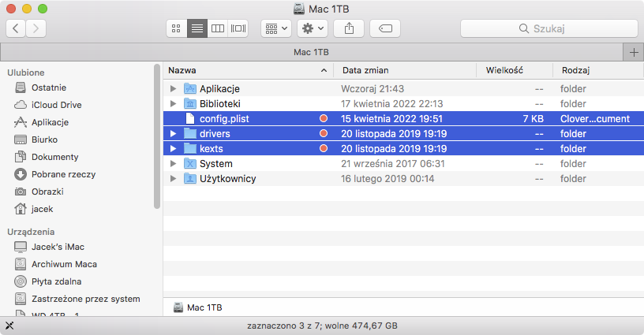Expand the Użytkownicy folder disclosure triangle
Screen dimensions: 644x335
[x=174, y=178]
